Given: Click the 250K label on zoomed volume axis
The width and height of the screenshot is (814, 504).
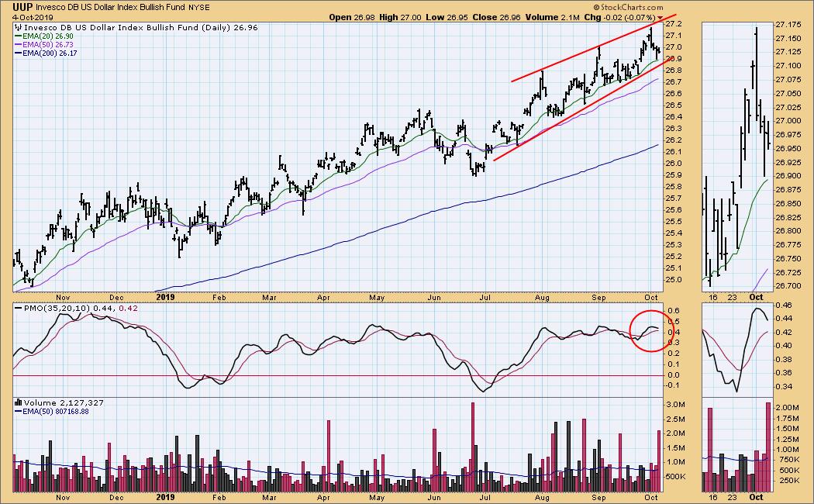Looking at the screenshot, I should pyautogui.click(x=789, y=481).
